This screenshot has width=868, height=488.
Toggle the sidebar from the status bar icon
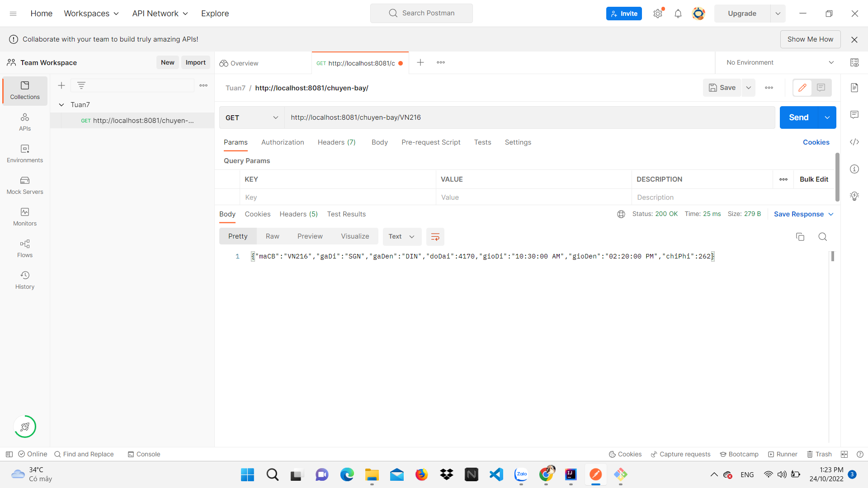click(9, 454)
